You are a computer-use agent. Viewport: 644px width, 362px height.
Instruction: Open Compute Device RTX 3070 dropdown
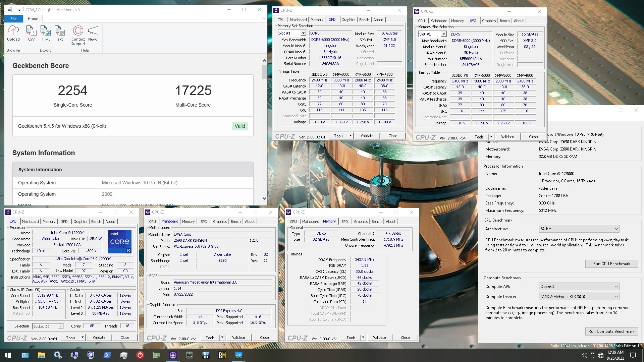pyautogui.click(x=579, y=297)
